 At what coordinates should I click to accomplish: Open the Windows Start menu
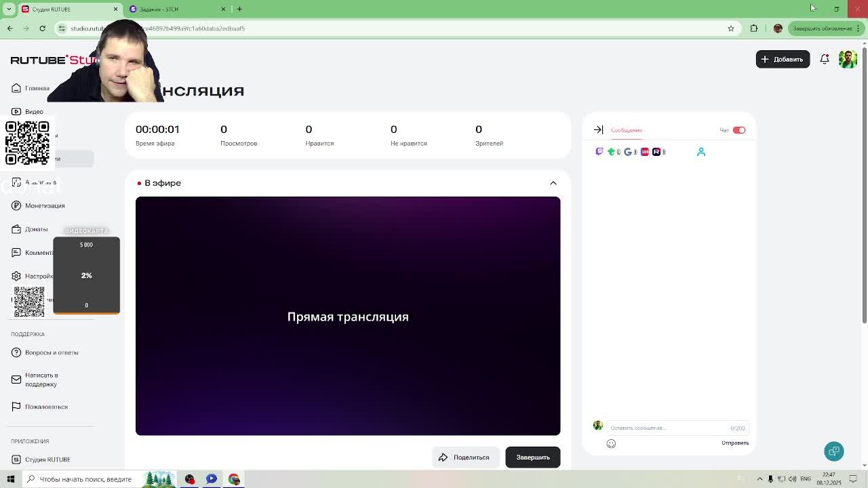point(10,479)
